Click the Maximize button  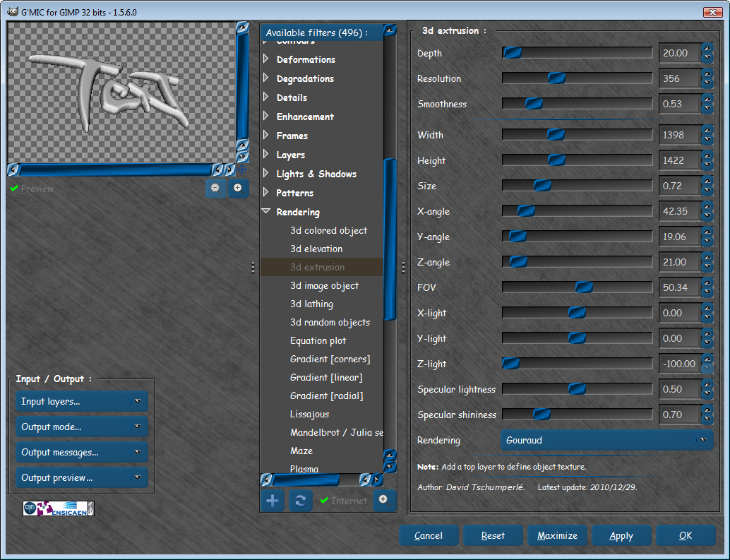point(557,535)
